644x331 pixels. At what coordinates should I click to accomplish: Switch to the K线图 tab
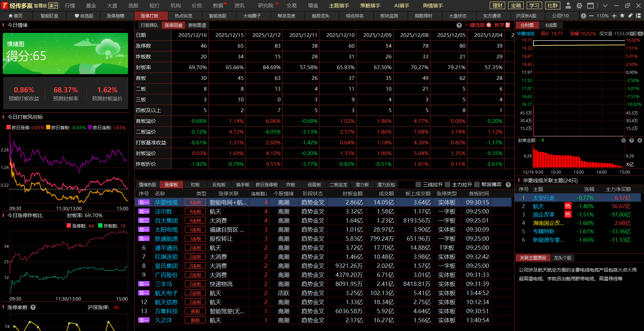point(551,25)
